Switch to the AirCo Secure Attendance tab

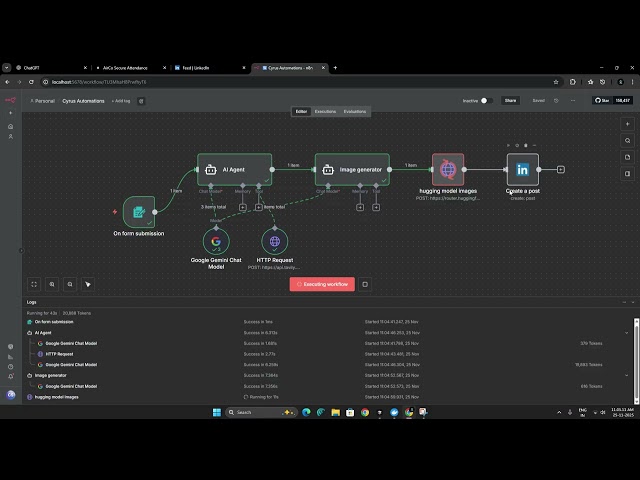[129, 68]
